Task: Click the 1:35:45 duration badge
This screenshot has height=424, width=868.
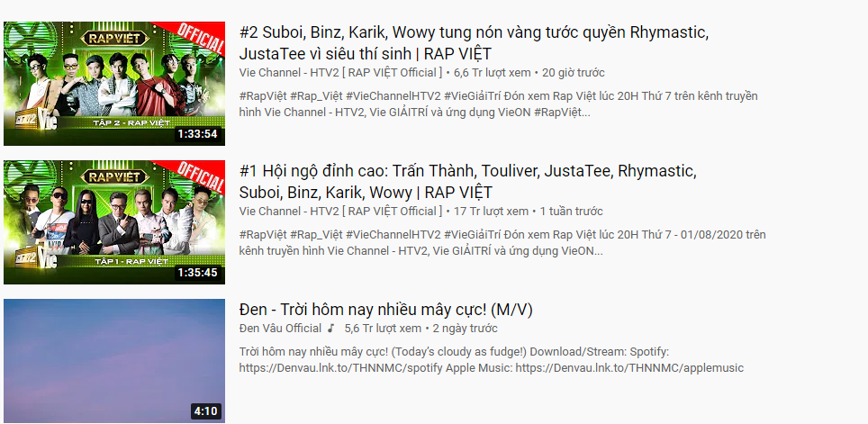Action: click(197, 273)
